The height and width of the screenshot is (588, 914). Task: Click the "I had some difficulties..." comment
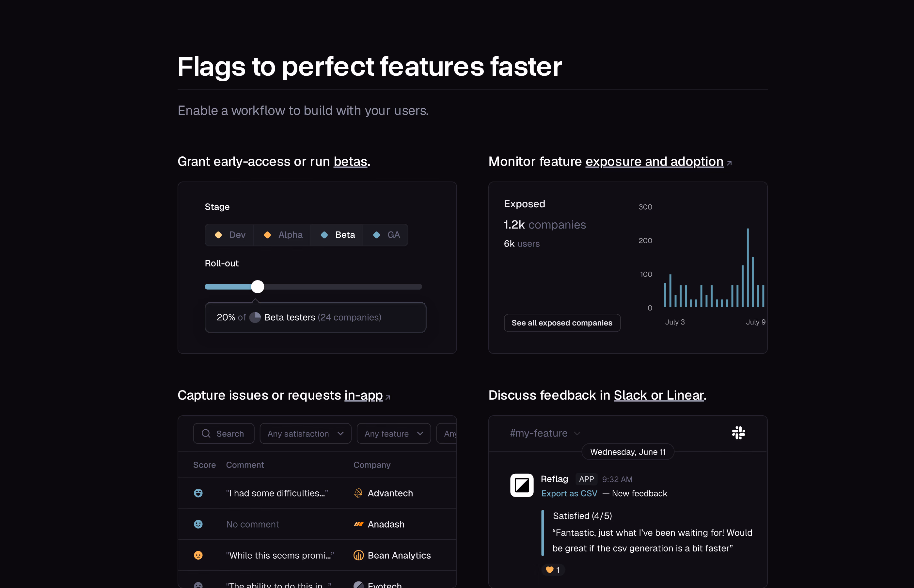tap(277, 493)
